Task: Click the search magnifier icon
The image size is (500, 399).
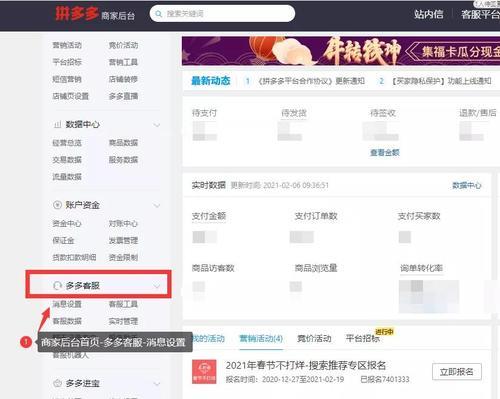Action: pyautogui.click(x=159, y=14)
